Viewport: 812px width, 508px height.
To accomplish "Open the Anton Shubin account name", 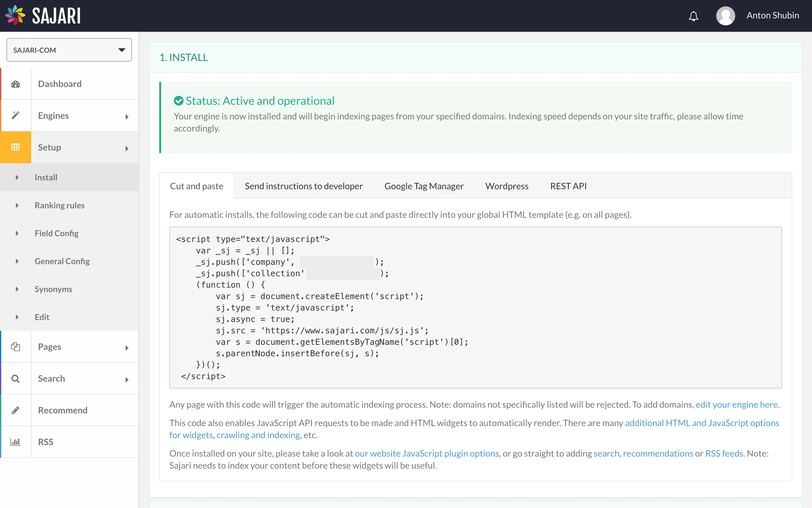I will click(x=772, y=16).
